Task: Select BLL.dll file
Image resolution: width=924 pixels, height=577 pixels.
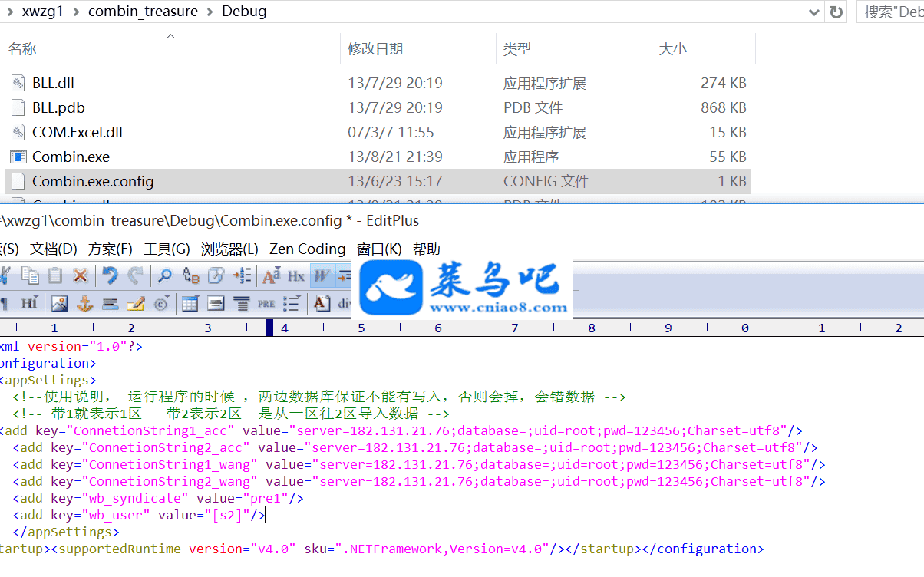Action: (53, 83)
